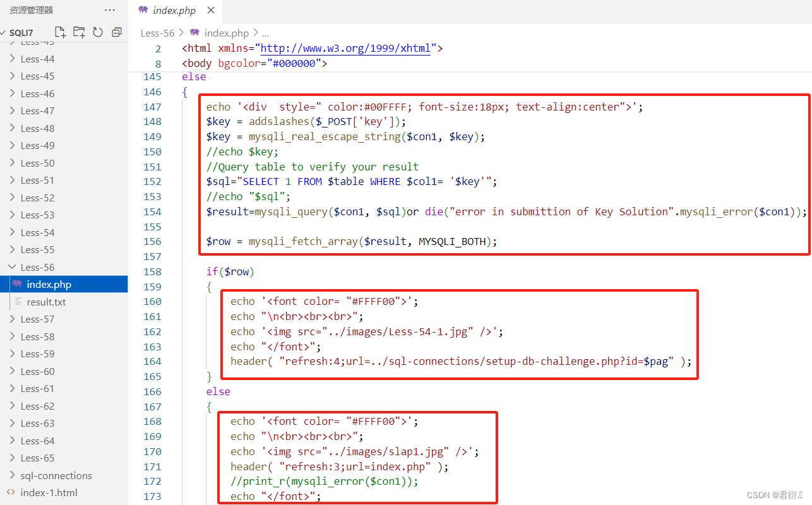Click the slap1.jpg image echo line
Image resolution: width=812 pixels, height=505 pixels.
[x=355, y=451]
